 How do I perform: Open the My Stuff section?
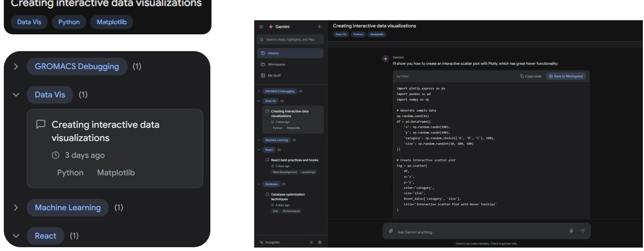(290, 76)
